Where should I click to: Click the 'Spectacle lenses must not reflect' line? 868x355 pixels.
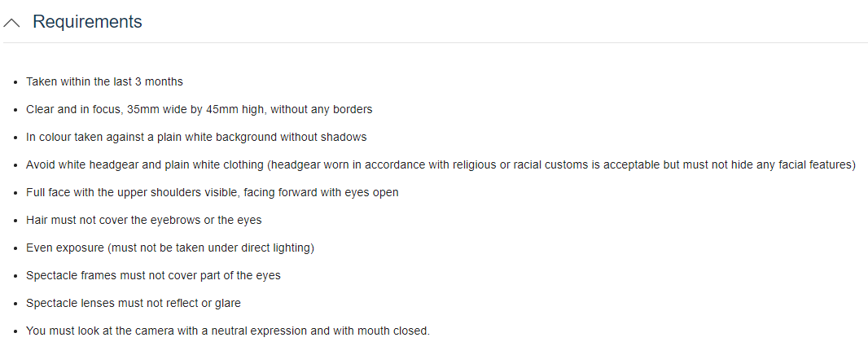tap(133, 303)
